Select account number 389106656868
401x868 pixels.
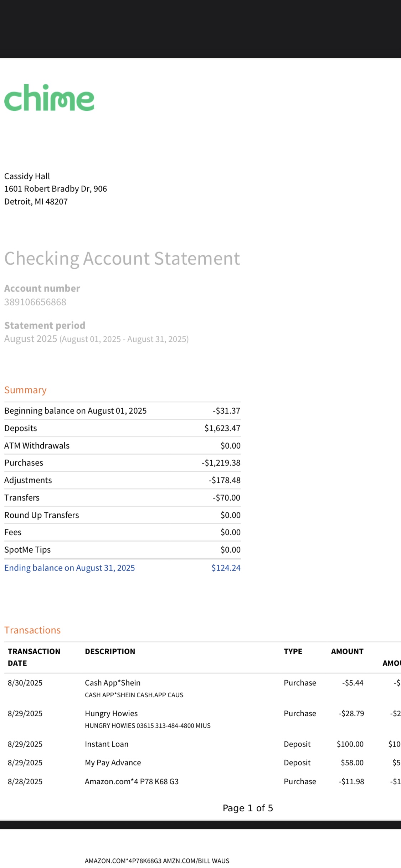(x=35, y=302)
